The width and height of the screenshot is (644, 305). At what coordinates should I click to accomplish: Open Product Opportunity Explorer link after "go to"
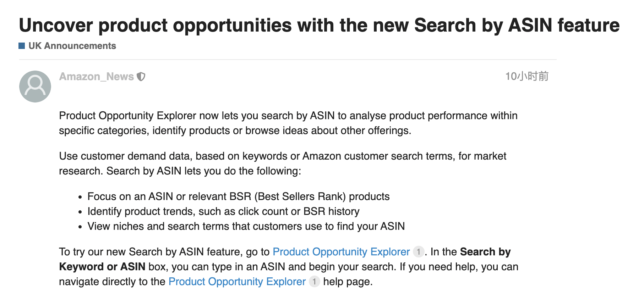click(x=341, y=252)
